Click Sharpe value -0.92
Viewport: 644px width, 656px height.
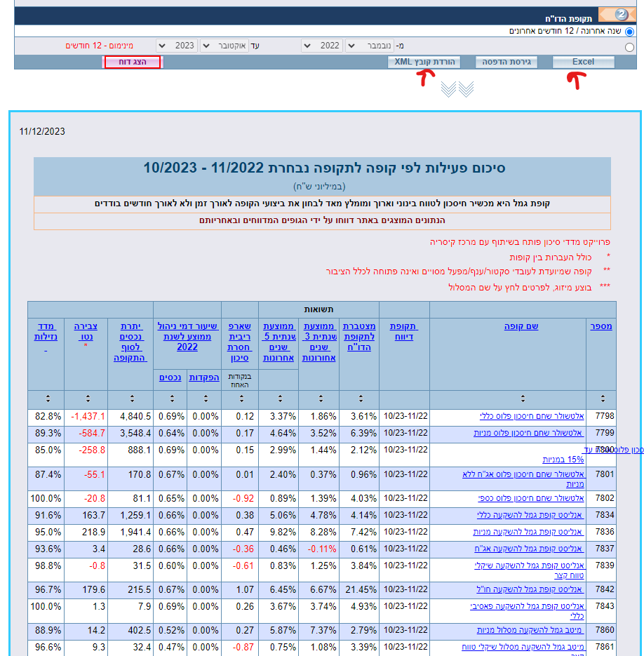coord(243,499)
